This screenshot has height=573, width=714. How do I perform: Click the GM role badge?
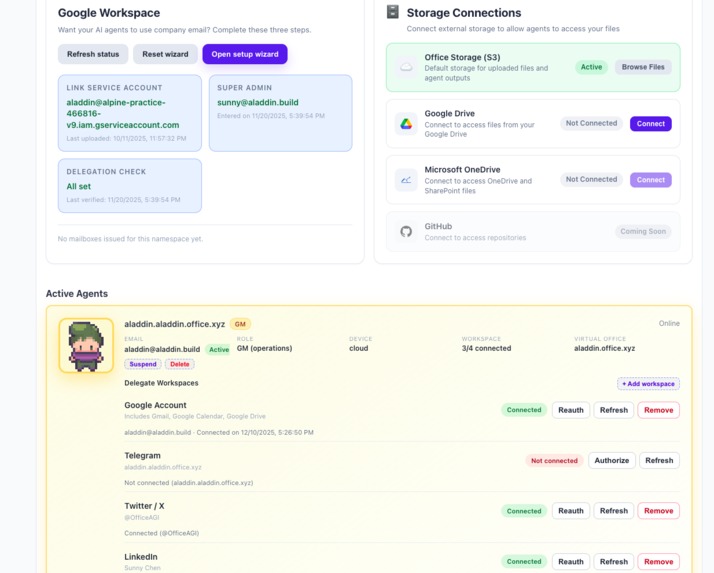click(x=240, y=324)
